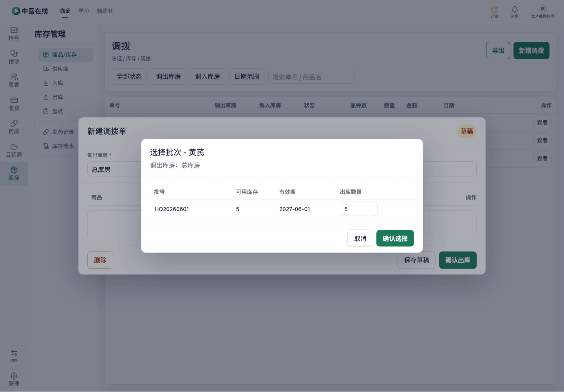
Task: Click the 新增调拨 button
Action: pos(531,51)
